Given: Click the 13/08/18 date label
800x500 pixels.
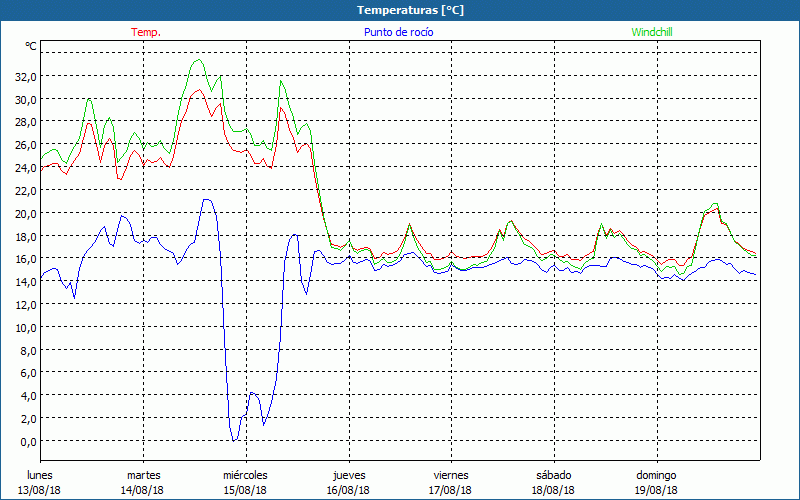Looking at the screenshot, I should [41, 490].
